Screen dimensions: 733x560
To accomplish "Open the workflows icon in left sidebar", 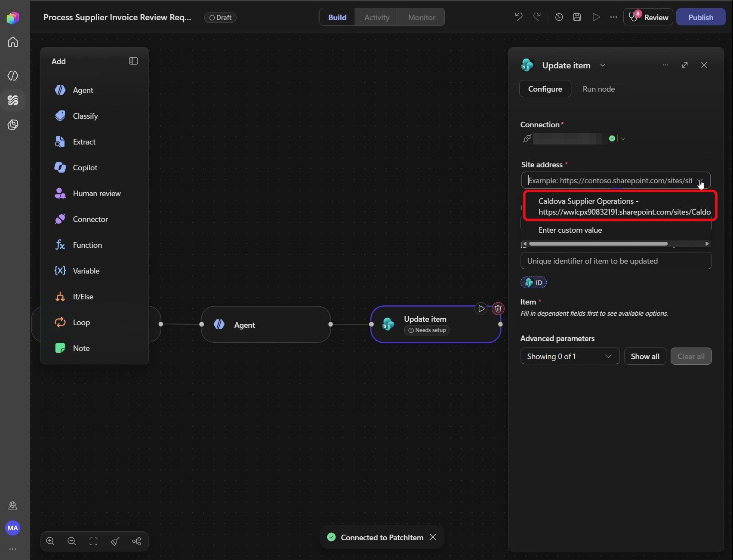I will (13, 100).
